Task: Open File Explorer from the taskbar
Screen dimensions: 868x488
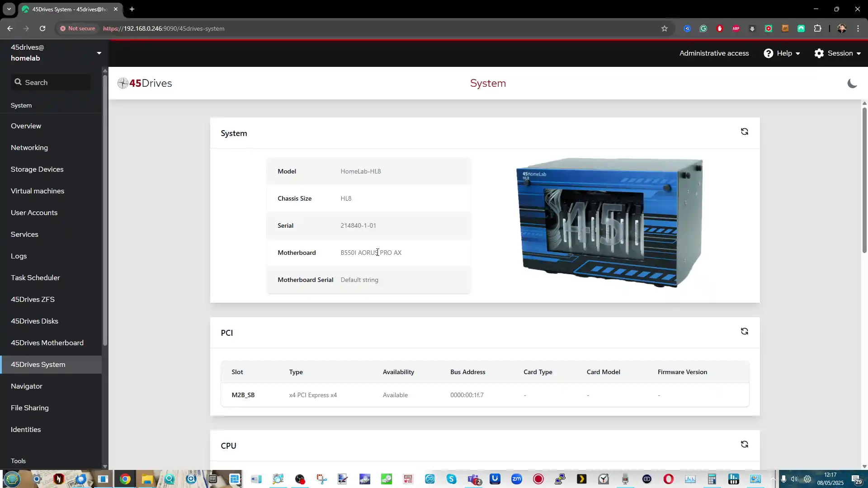Action: 147,479
